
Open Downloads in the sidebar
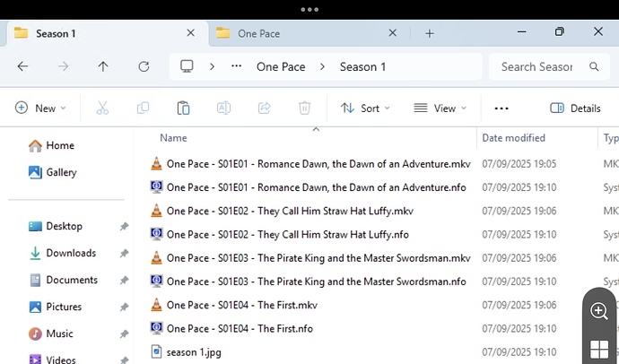(63, 253)
